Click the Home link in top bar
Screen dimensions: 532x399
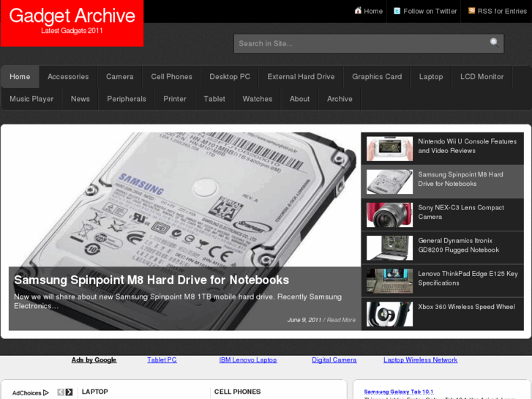point(373,11)
